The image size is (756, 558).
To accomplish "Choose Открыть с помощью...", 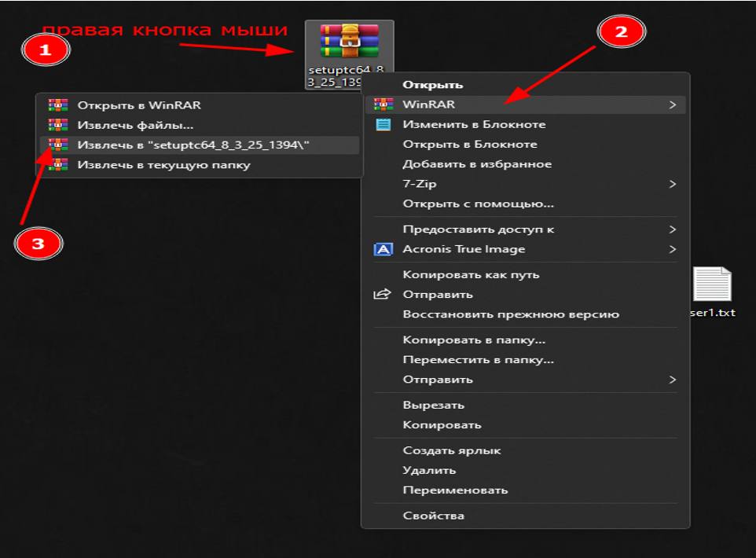I will pos(526,204).
